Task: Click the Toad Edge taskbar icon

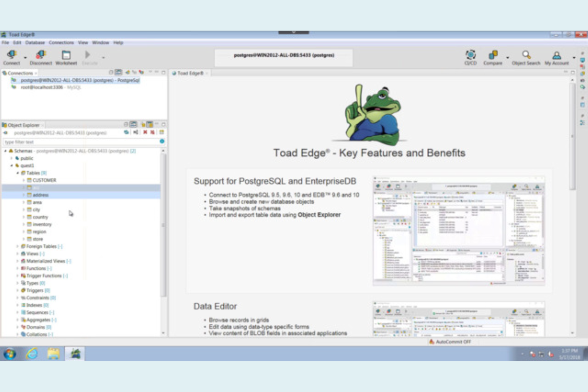Action: point(75,353)
